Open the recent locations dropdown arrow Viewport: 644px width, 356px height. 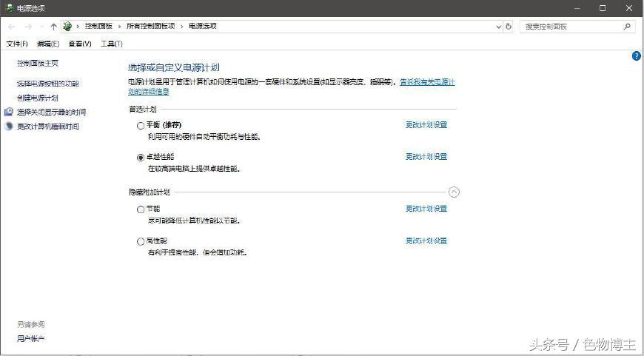coord(41,27)
